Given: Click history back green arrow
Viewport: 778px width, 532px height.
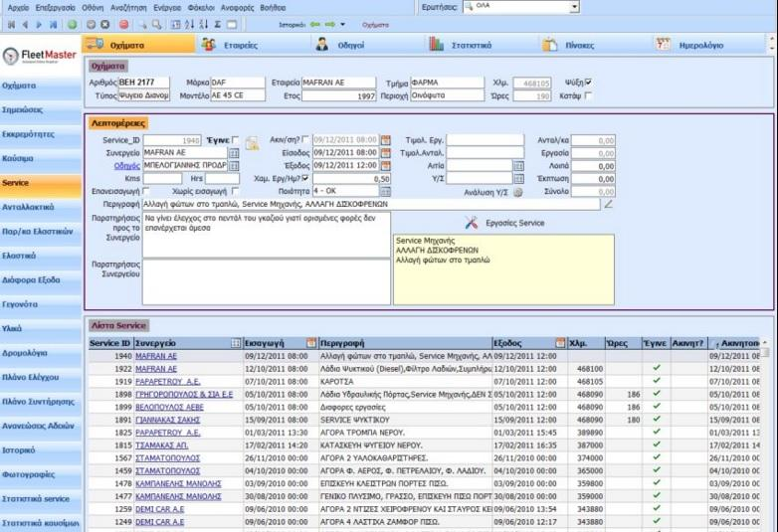Looking at the screenshot, I should tap(314, 24).
